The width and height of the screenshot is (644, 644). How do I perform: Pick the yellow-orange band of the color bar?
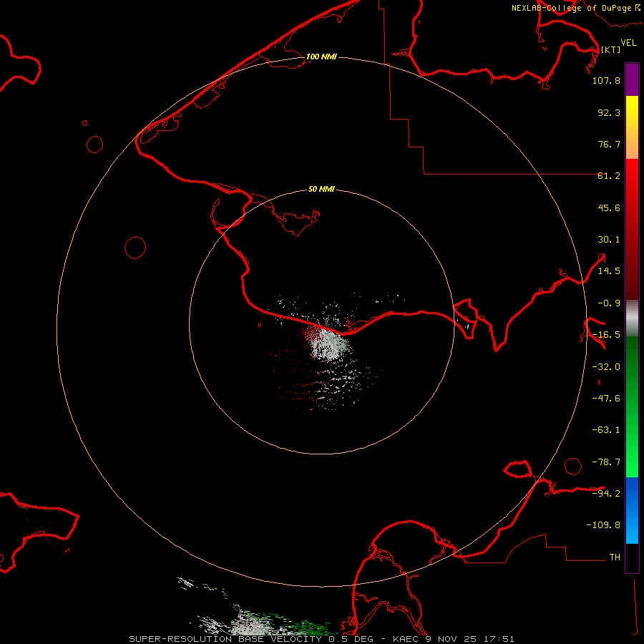632,127
